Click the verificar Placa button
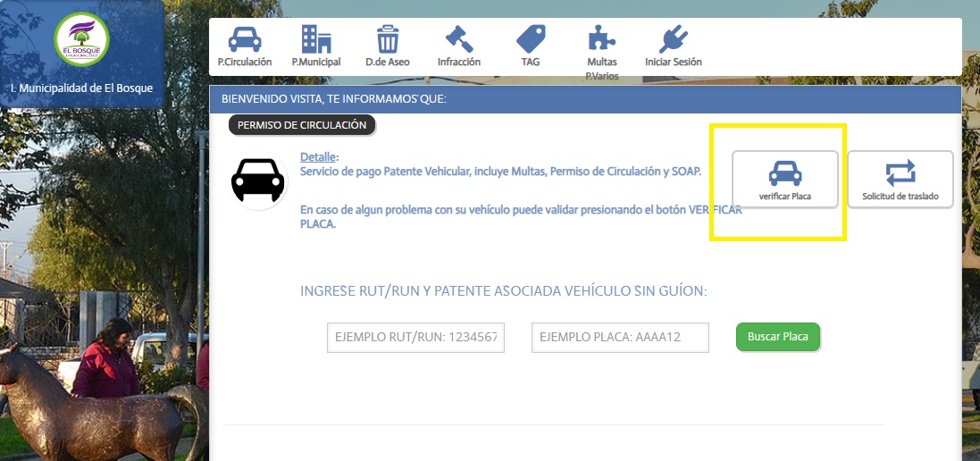This screenshot has height=461, width=980. tap(785, 180)
